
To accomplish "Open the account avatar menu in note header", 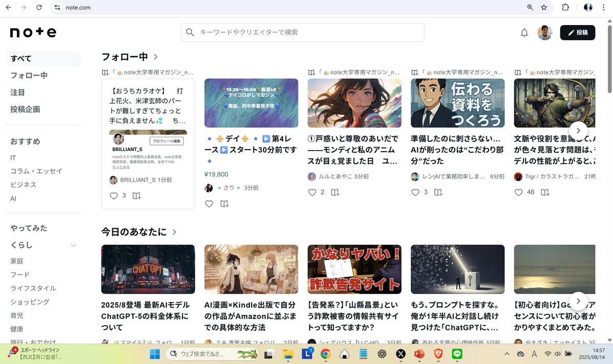I will point(545,33).
